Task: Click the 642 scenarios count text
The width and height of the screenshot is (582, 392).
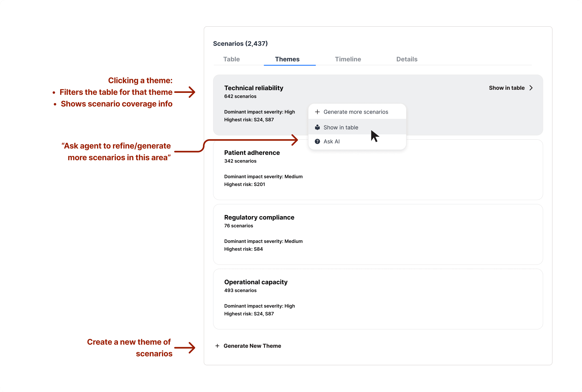Action: point(240,96)
